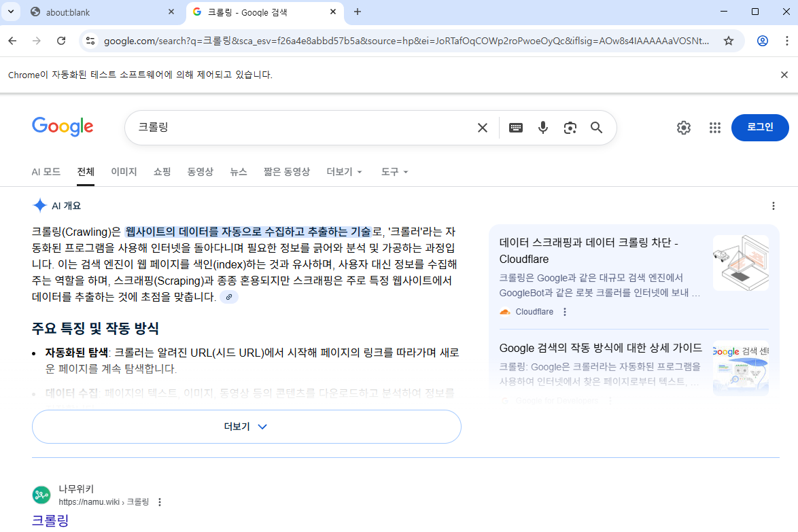Click the Google logo

[x=63, y=126]
